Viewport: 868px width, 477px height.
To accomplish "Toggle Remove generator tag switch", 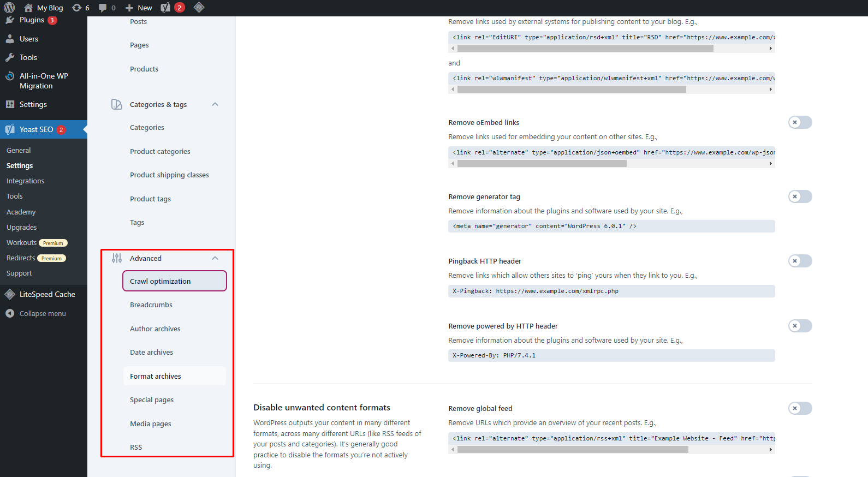I will pyautogui.click(x=800, y=196).
